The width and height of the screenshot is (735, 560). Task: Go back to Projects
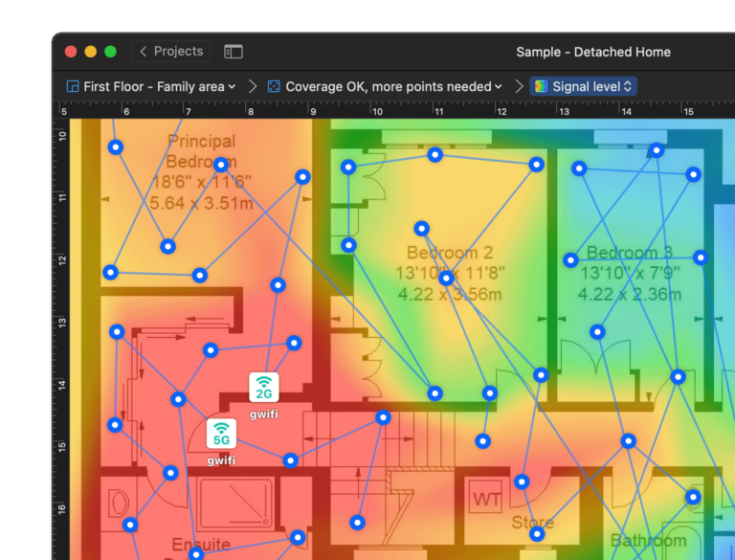(x=170, y=52)
